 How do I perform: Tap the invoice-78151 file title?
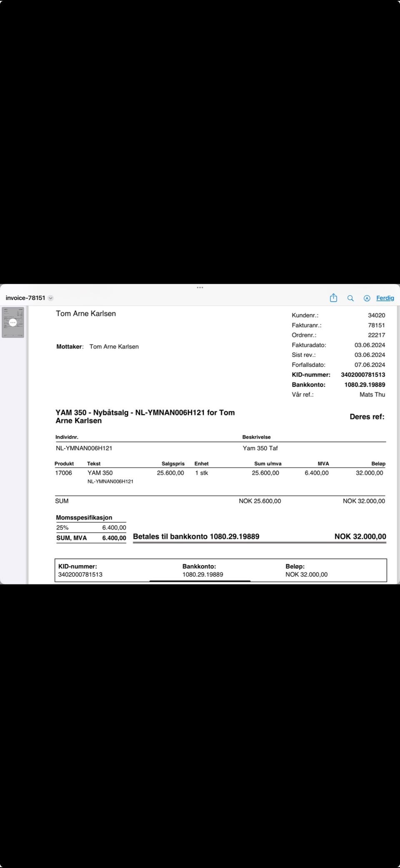25,298
